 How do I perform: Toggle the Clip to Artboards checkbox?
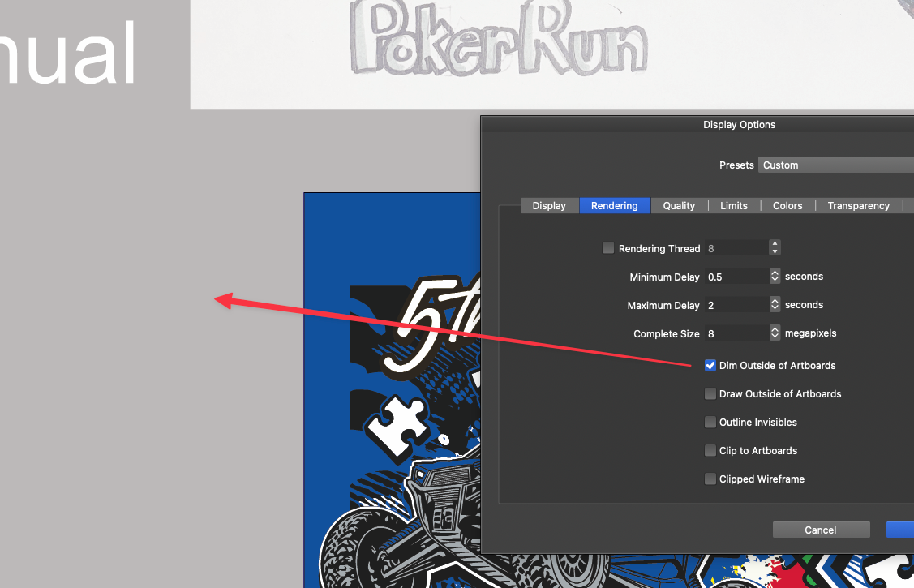click(x=710, y=451)
